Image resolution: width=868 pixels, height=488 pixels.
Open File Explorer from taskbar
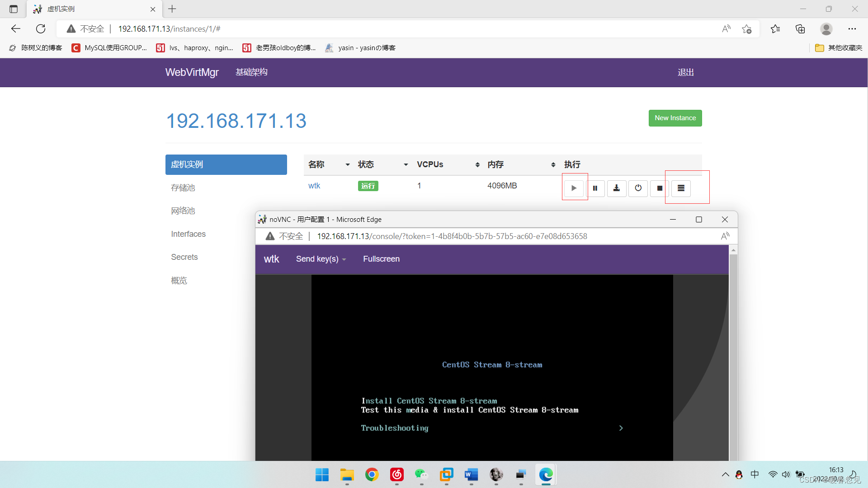point(347,475)
